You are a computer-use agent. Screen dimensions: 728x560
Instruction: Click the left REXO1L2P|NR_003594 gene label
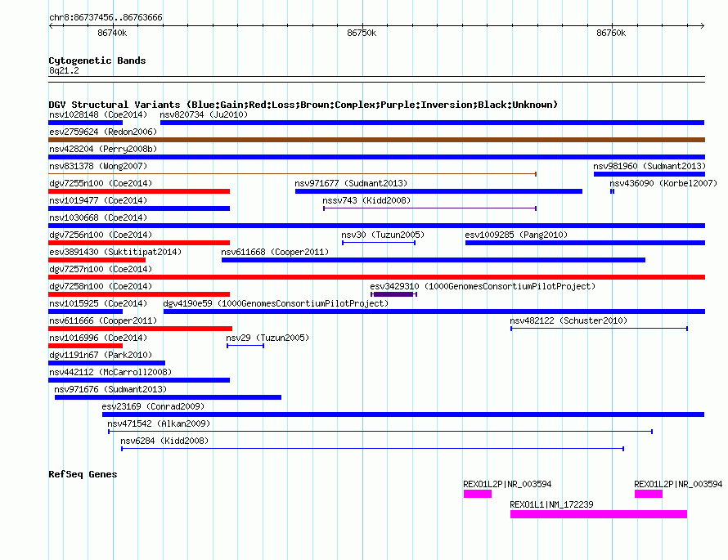[507, 484]
